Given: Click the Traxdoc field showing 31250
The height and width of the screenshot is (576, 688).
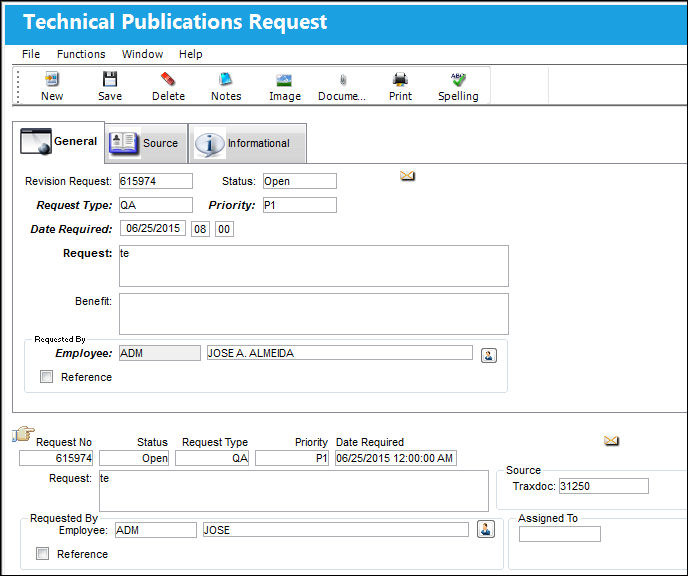Looking at the screenshot, I should click(603, 486).
